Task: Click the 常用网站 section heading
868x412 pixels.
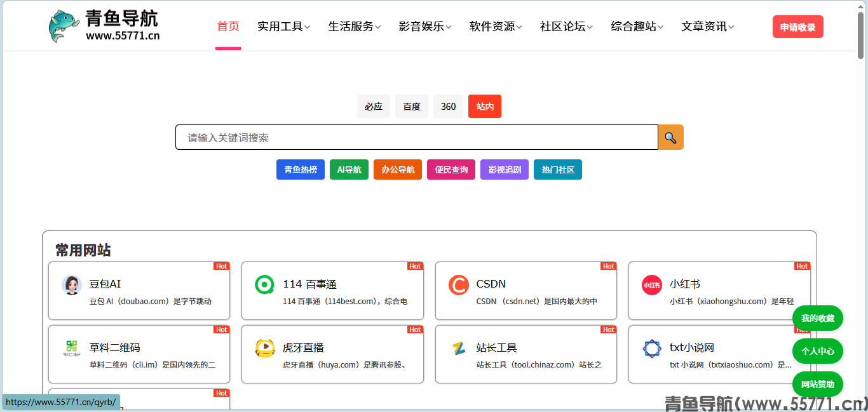Action: (x=83, y=250)
